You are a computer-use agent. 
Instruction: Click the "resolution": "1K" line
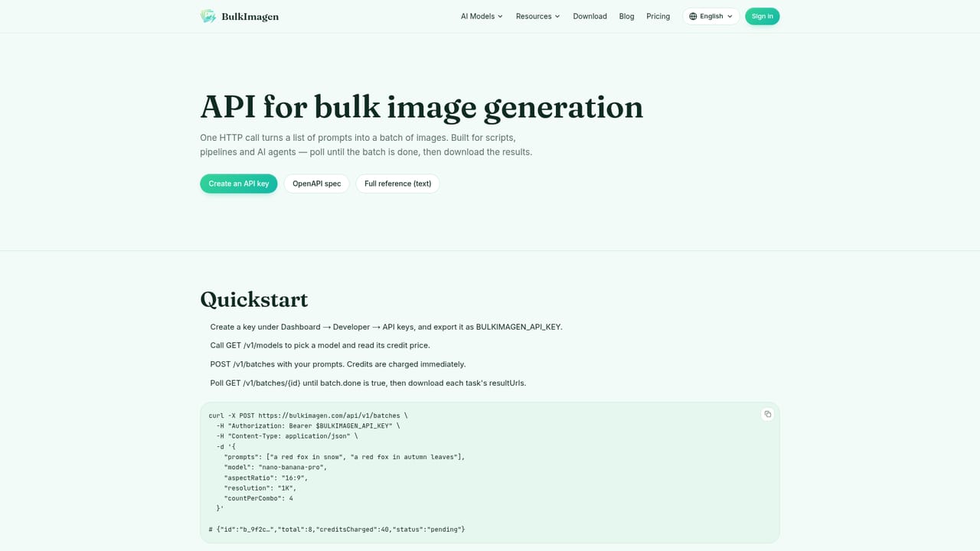click(x=260, y=487)
